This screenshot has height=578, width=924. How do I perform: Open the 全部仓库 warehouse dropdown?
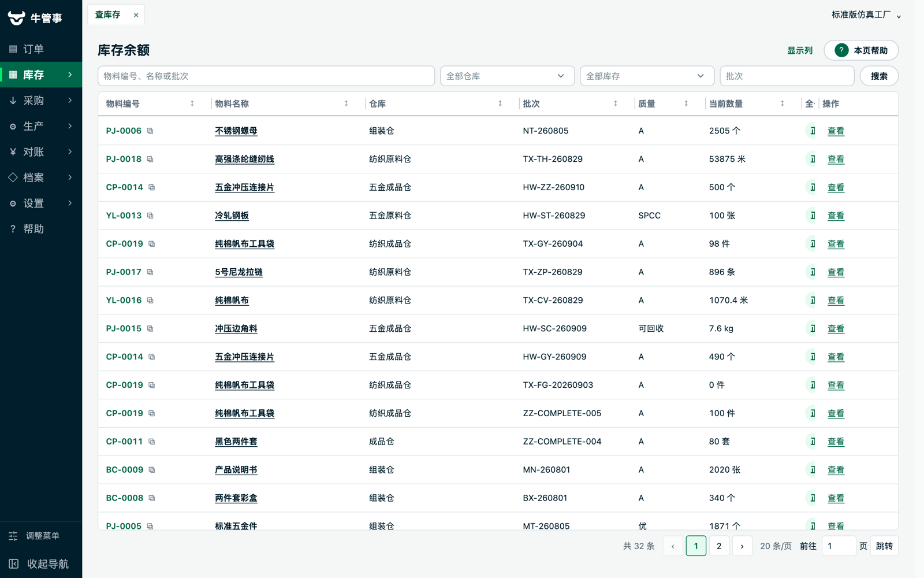tap(507, 76)
